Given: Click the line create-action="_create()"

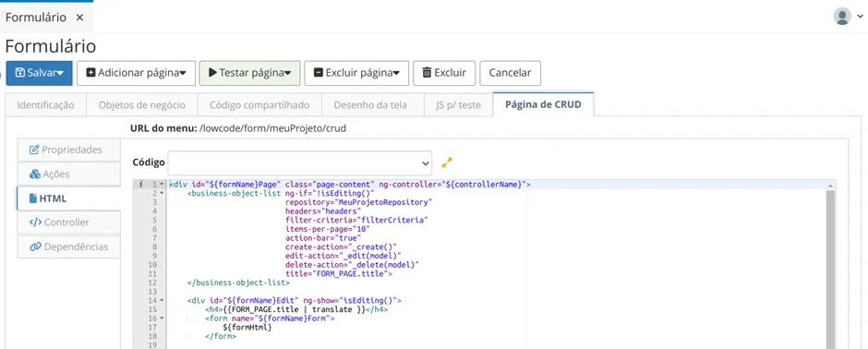Looking at the screenshot, I should [341, 247].
